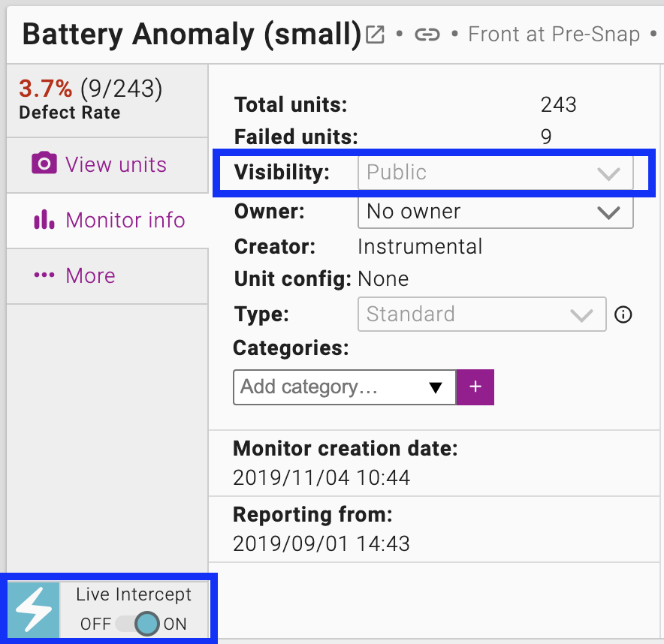Viewport: 664px width, 644px height.
Task: Open the Owner dropdown showing No owner
Action: click(x=496, y=212)
